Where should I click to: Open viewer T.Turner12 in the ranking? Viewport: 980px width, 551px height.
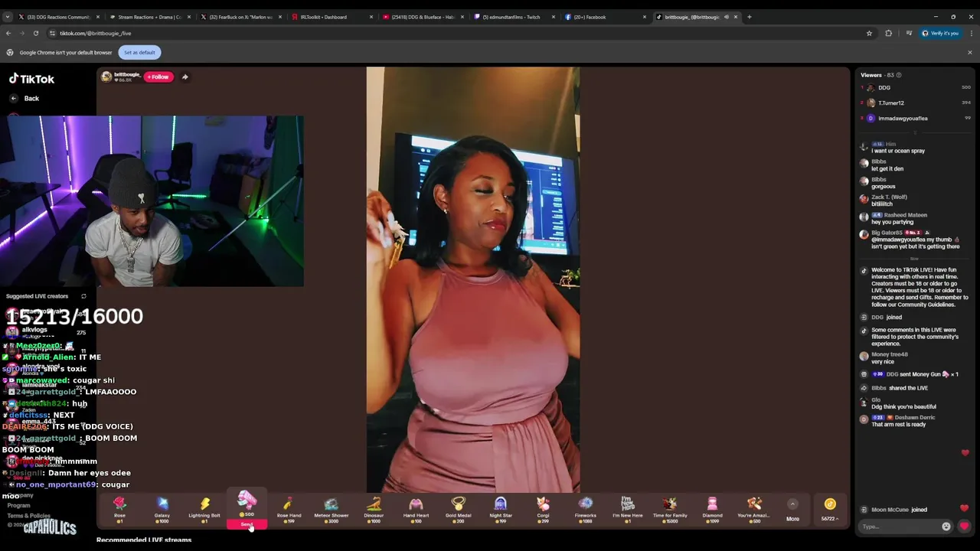point(916,103)
